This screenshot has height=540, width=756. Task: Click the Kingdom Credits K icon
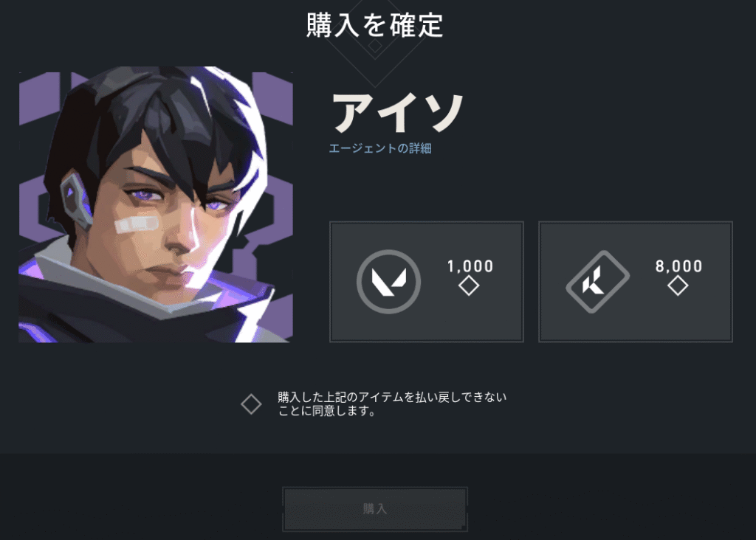coord(598,282)
